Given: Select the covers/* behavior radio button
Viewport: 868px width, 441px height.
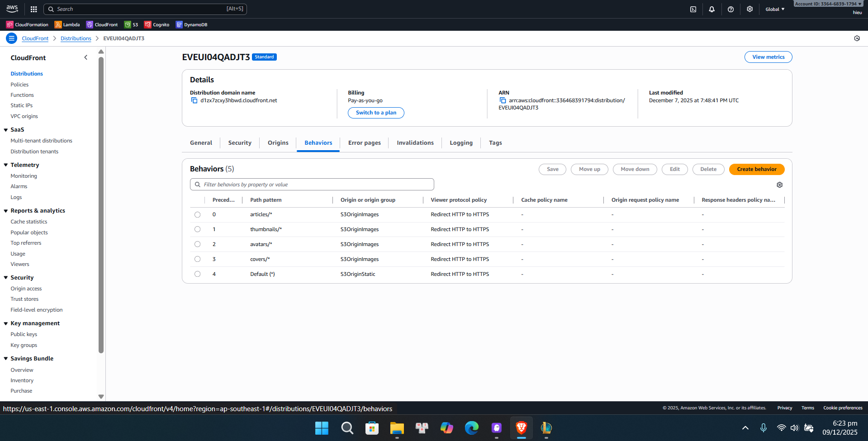Looking at the screenshot, I should tap(197, 259).
